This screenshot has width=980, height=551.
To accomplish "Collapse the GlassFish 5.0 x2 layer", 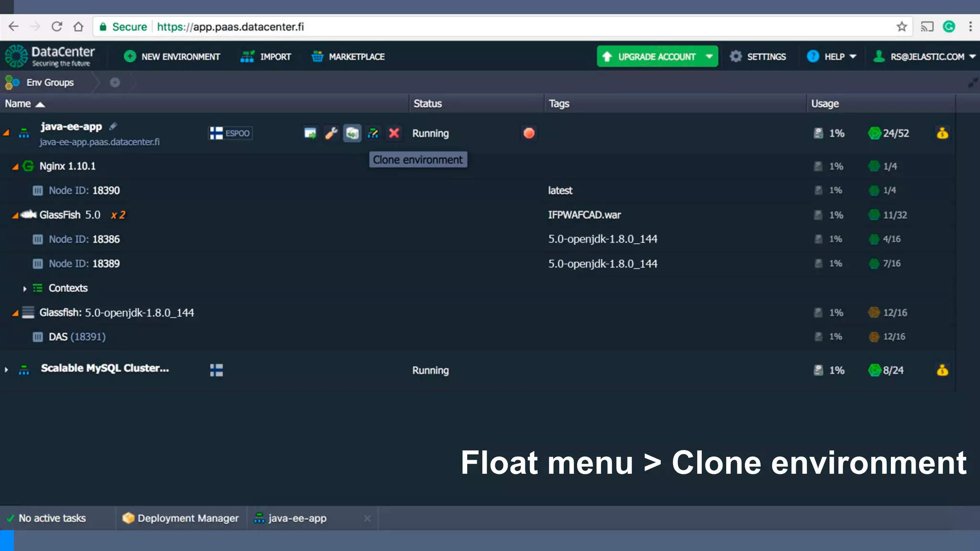I will coord(15,215).
